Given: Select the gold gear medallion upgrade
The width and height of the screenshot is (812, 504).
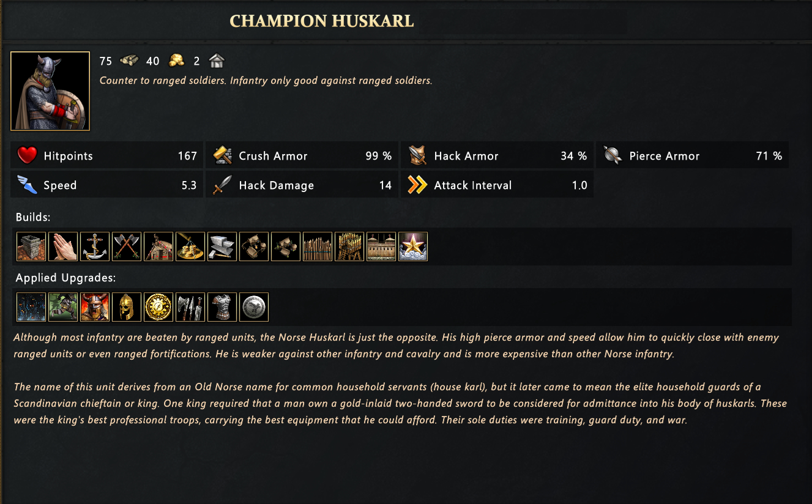Looking at the screenshot, I should pos(158,307).
